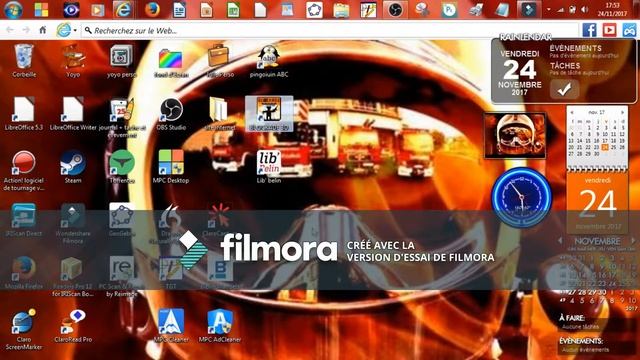
Task: Open the yoyo perso safe icon
Action: click(x=121, y=60)
